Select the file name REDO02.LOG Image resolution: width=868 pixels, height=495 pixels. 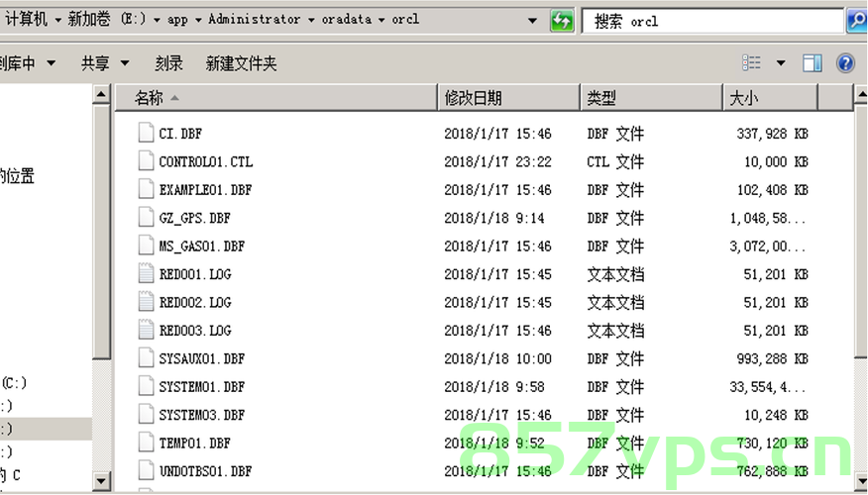[x=195, y=302]
